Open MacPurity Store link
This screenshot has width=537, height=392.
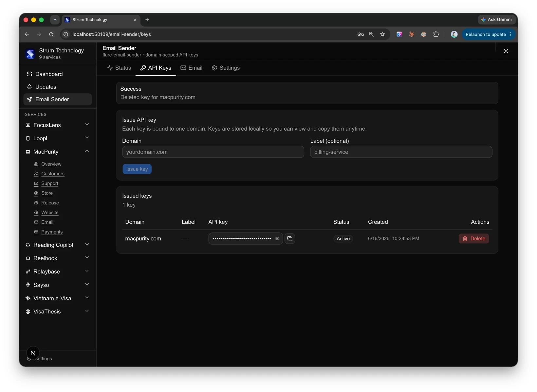[x=47, y=193]
